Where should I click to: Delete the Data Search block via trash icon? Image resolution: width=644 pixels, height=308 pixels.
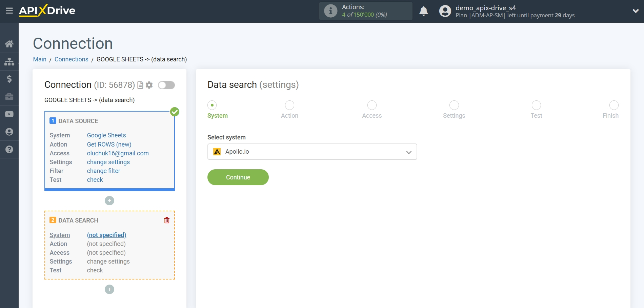pos(166,220)
